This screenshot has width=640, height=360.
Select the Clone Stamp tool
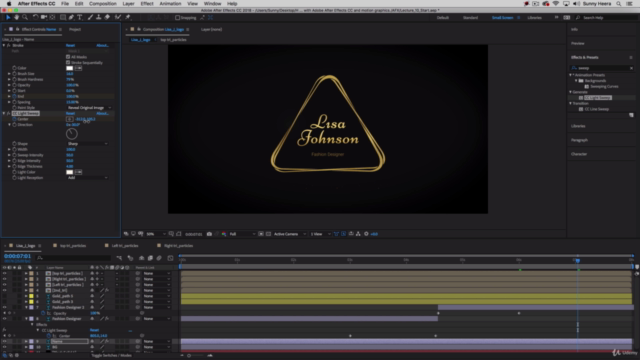click(x=98, y=18)
